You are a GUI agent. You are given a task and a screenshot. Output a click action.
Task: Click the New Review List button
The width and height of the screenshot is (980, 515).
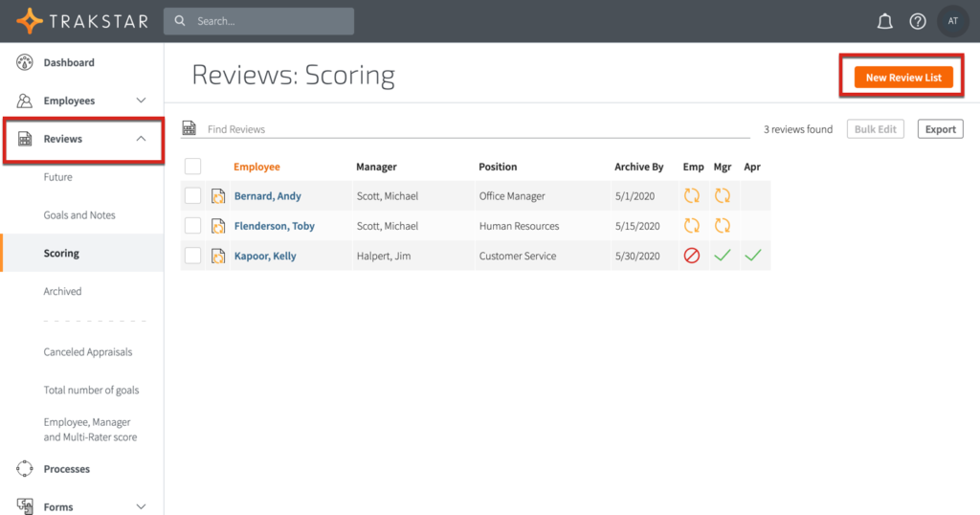point(902,78)
